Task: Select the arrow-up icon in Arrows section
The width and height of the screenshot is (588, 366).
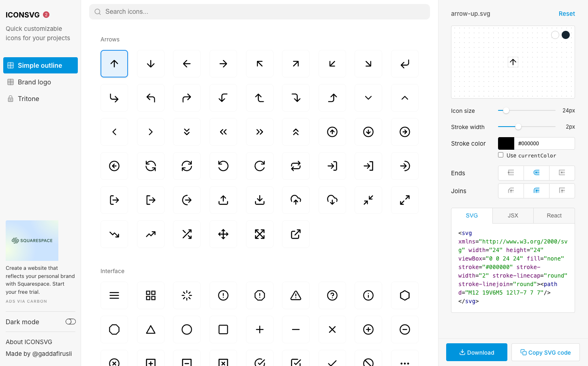Action: click(x=114, y=64)
